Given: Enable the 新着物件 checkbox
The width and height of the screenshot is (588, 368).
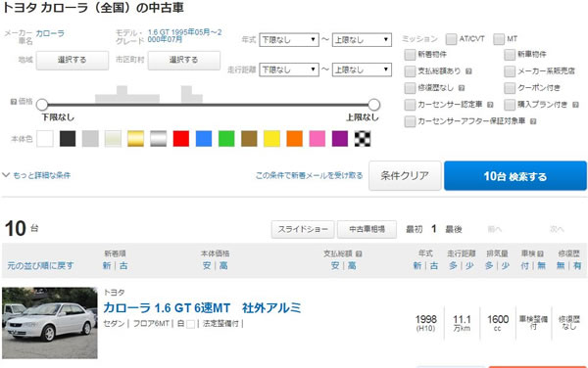Looking at the screenshot, I should (410, 55).
